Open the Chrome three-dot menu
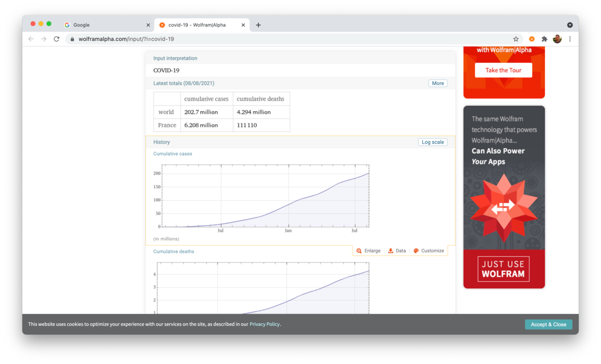601x364 pixels. [x=570, y=39]
